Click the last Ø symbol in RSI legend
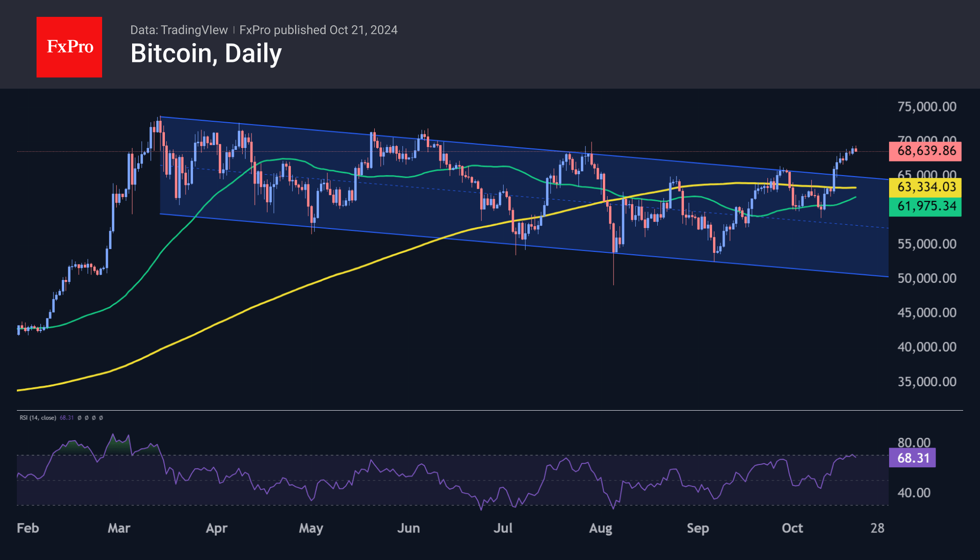The width and height of the screenshot is (980, 560). click(x=101, y=418)
